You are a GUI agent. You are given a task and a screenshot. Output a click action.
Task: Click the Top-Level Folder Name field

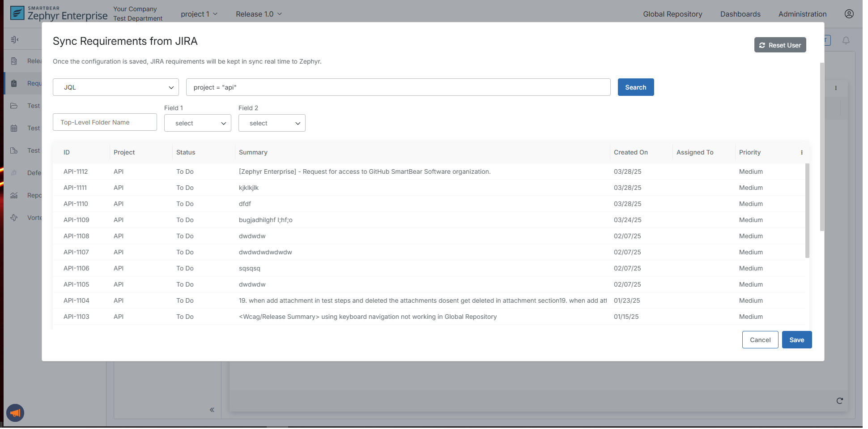pyautogui.click(x=105, y=122)
